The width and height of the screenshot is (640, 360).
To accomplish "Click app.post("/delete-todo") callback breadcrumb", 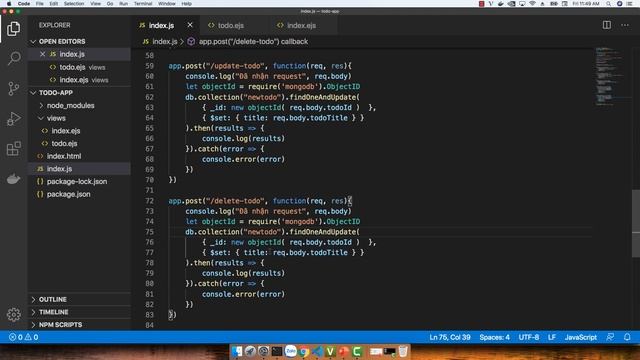I will pos(253,42).
